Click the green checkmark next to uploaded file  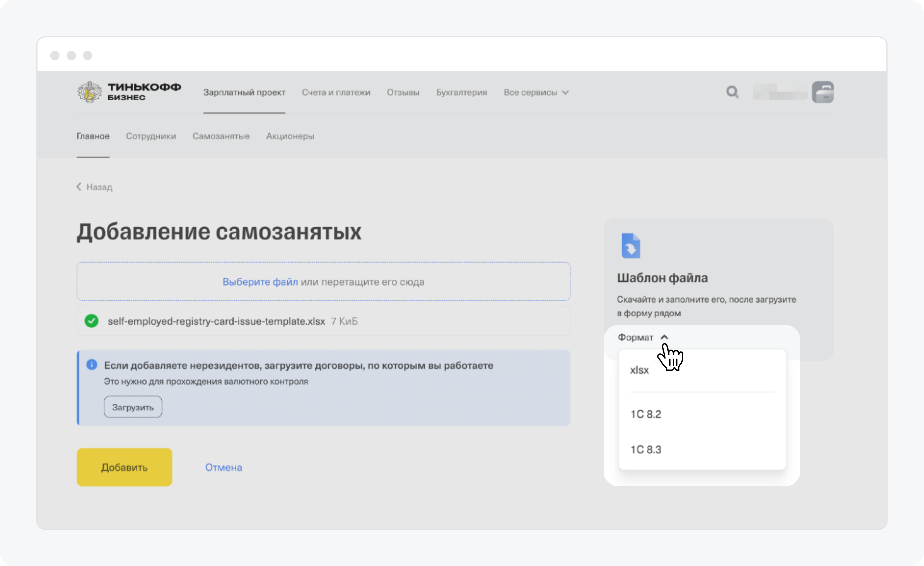91,321
